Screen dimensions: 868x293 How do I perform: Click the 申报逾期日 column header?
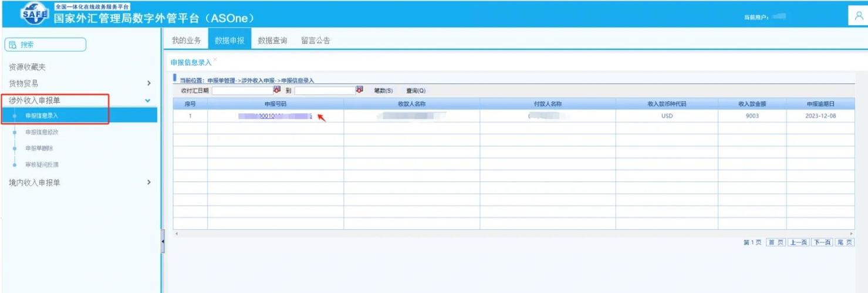pos(820,104)
